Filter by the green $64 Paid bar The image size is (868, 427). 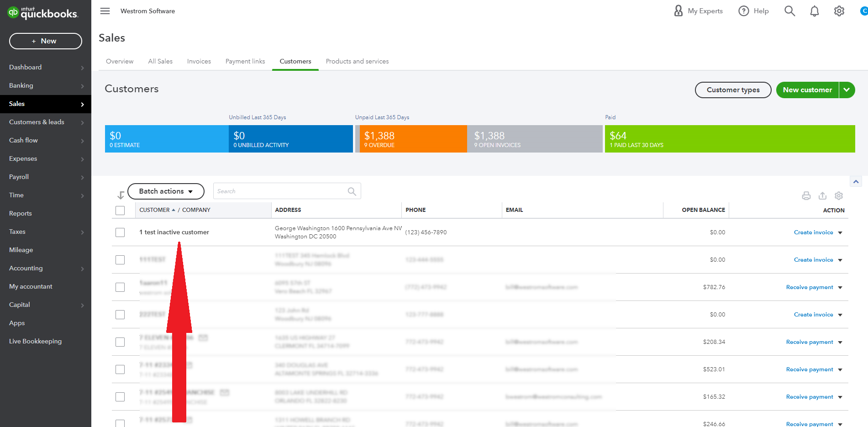(x=730, y=139)
